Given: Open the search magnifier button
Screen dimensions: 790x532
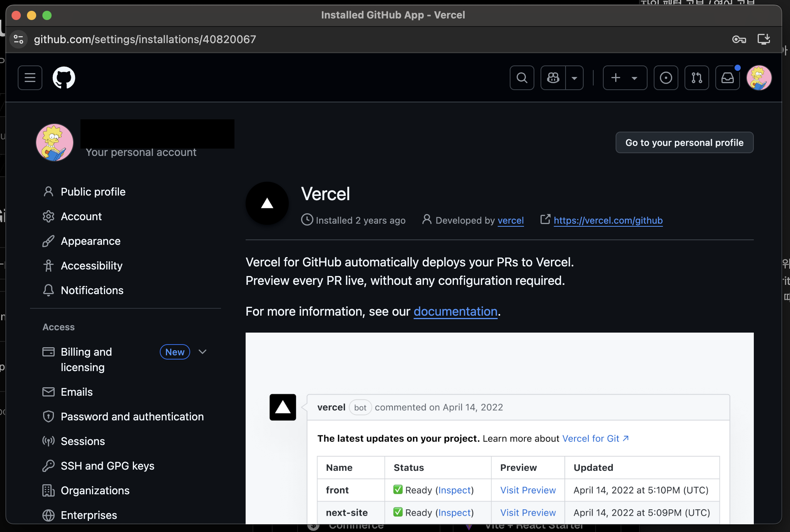Looking at the screenshot, I should (522, 78).
